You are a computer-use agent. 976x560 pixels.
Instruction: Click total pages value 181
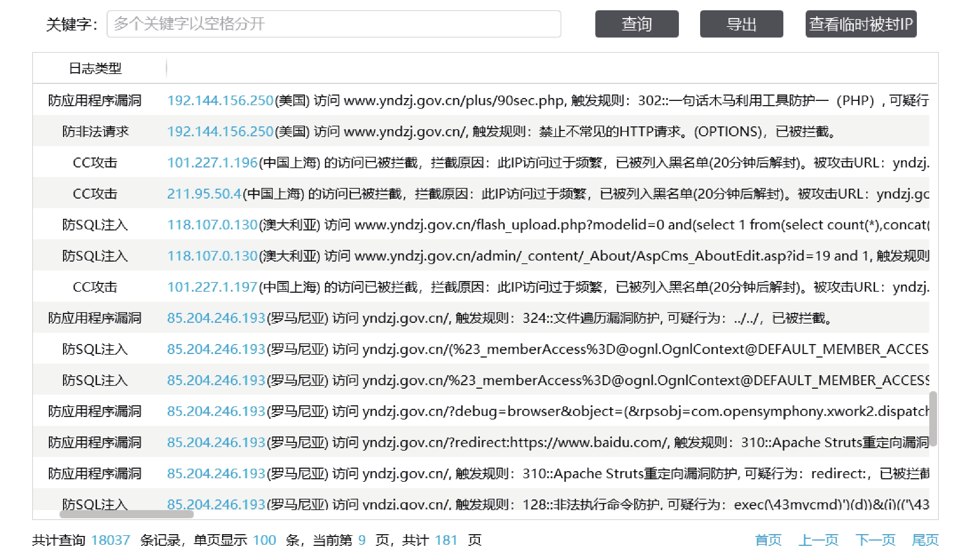pyautogui.click(x=446, y=540)
